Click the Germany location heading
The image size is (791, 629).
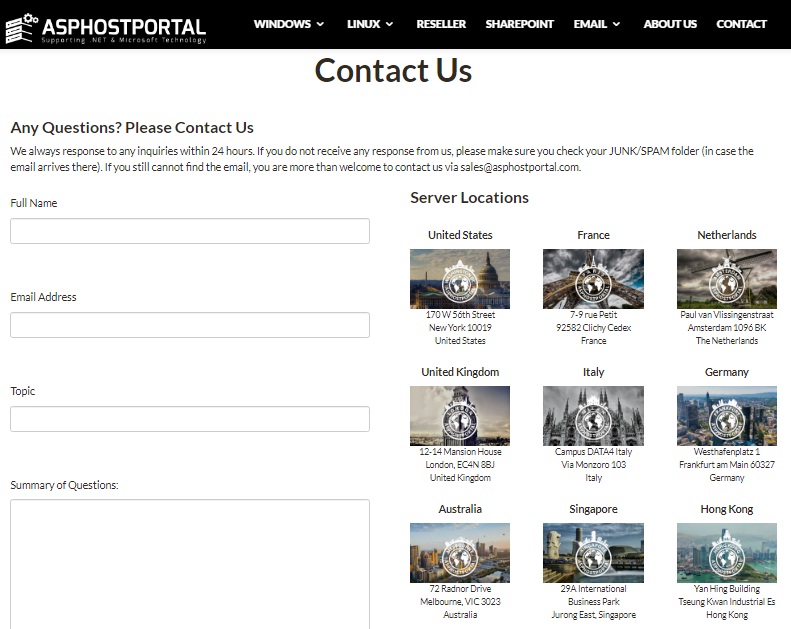click(x=726, y=372)
